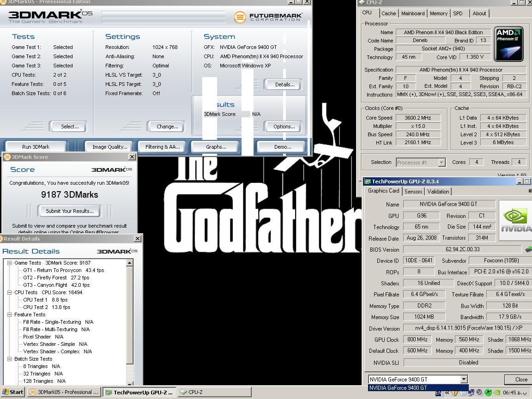Viewport: 532px width, 399px height.
Task: Collapse the Feature Tests tree node
Action: pyautogui.click(x=10, y=315)
